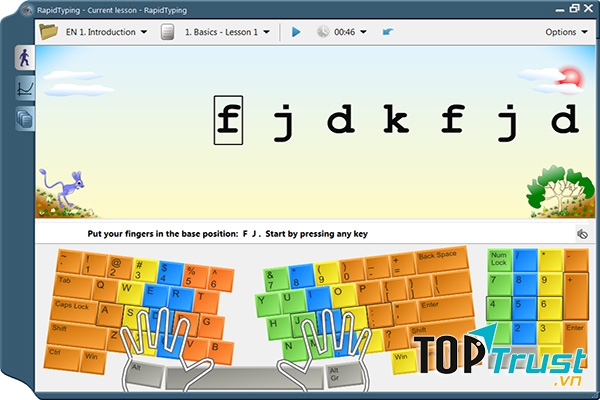Click the tilde key on top row
Viewport: 600px width, 400px height.
69,261
